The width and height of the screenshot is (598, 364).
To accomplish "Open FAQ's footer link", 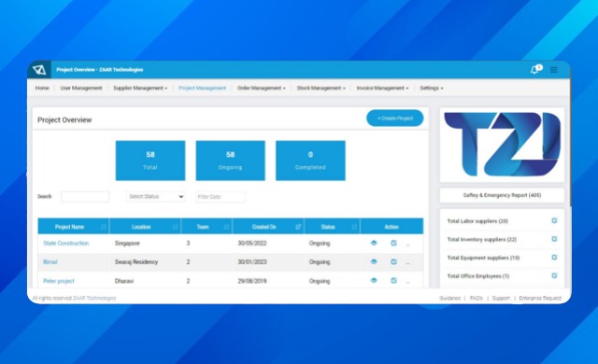I will (x=477, y=298).
